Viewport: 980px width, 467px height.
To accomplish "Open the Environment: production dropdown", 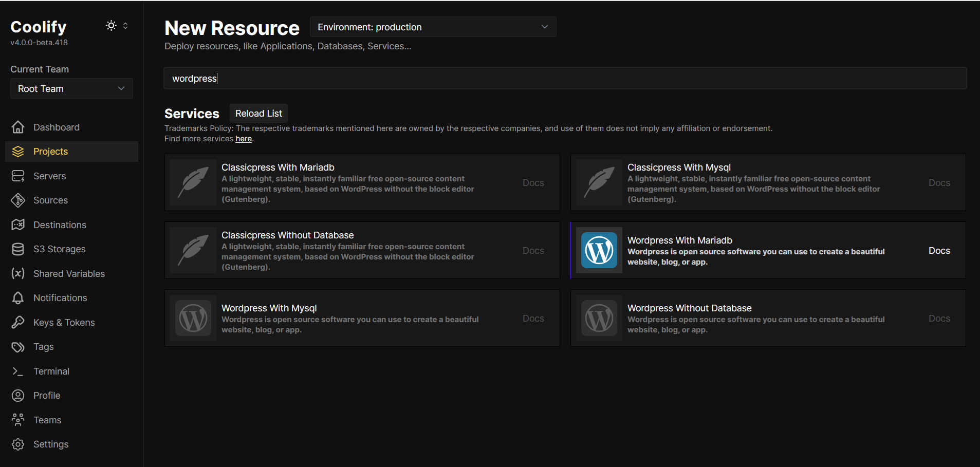I will 433,27.
